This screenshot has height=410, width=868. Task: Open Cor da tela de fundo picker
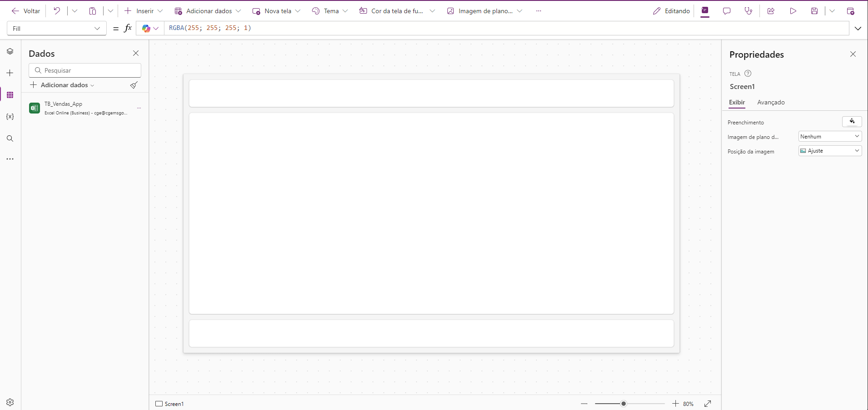pos(397,11)
